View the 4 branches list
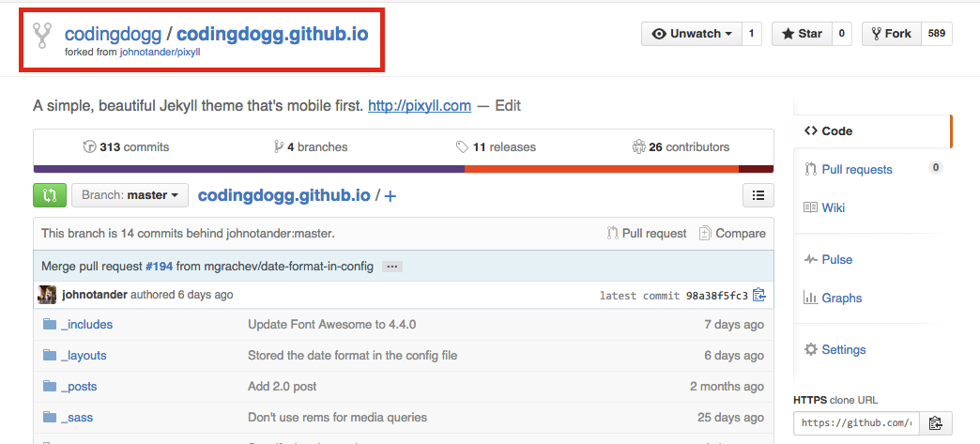 click(x=311, y=147)
